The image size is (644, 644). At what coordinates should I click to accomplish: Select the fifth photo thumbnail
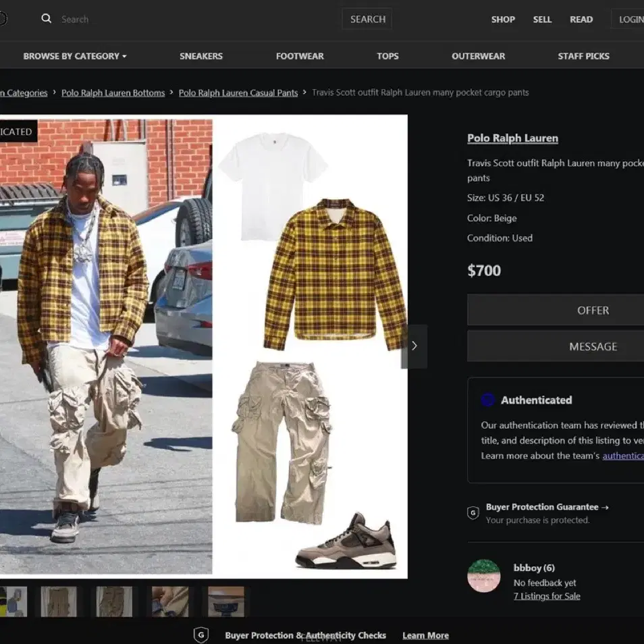226,601
